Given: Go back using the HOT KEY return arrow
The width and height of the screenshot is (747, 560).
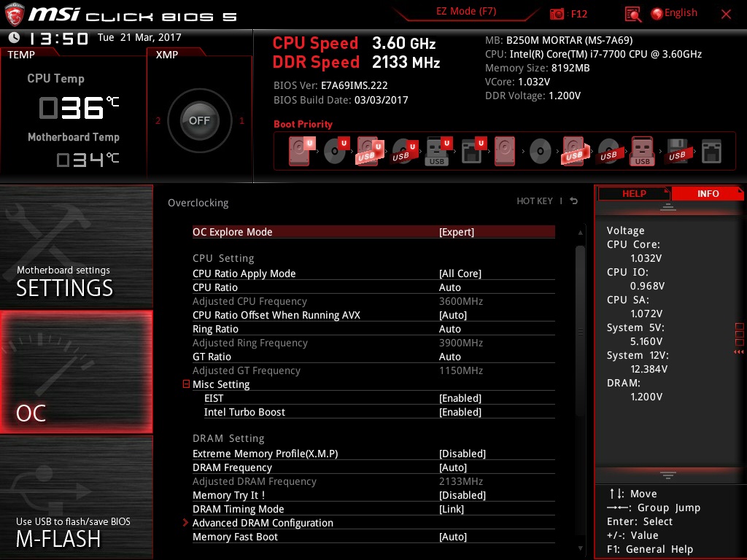Looking at the screenshot, I should (x=574, y=201).
